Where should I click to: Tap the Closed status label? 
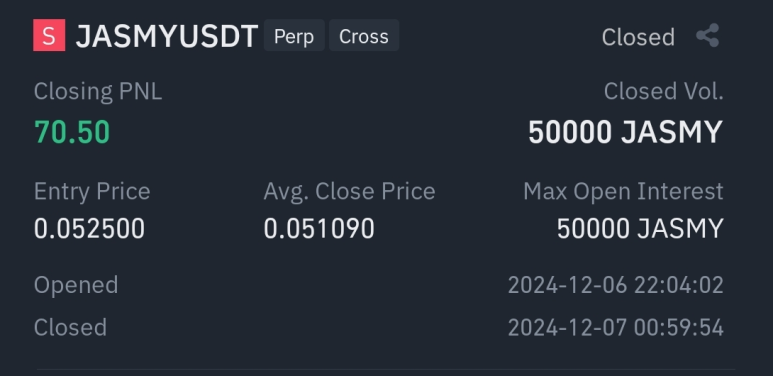click(638, 37)
